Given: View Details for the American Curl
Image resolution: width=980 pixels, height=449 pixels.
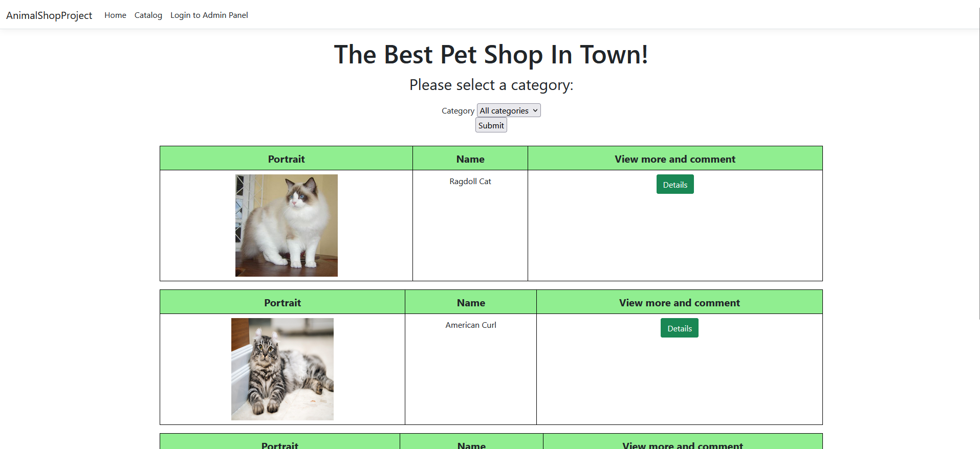Looking at the screenshot, I should 679,328.
